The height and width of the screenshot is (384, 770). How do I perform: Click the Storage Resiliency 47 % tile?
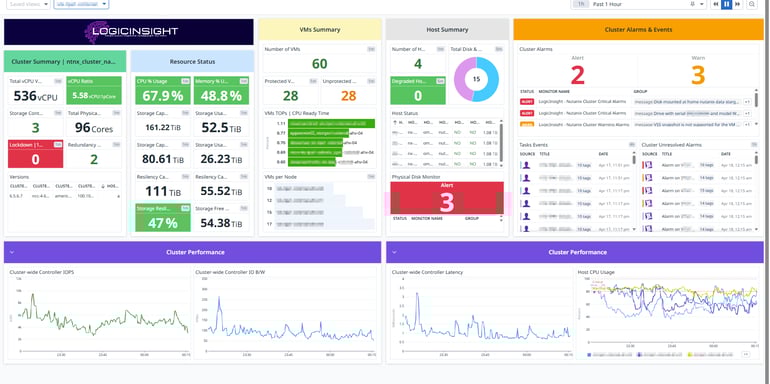click(163, 218)
